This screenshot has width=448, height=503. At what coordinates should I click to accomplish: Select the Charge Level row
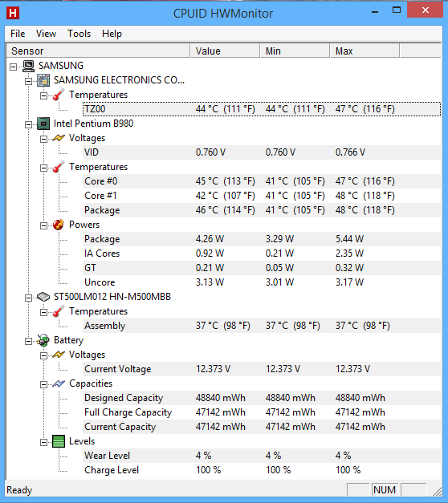coord(262,470)
